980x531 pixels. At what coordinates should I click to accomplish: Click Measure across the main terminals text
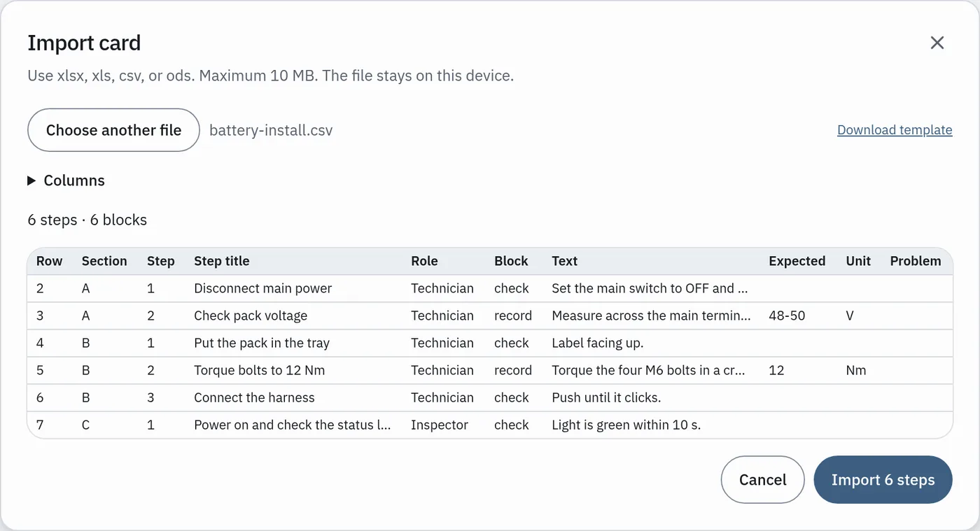tap(651, 316)
